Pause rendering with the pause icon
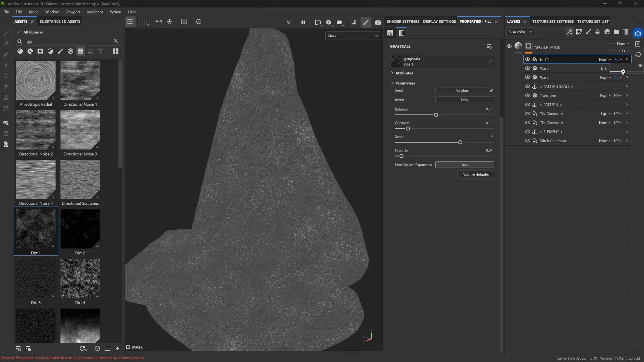Screen dimensions: 644x362 click(x=303, y=22)
